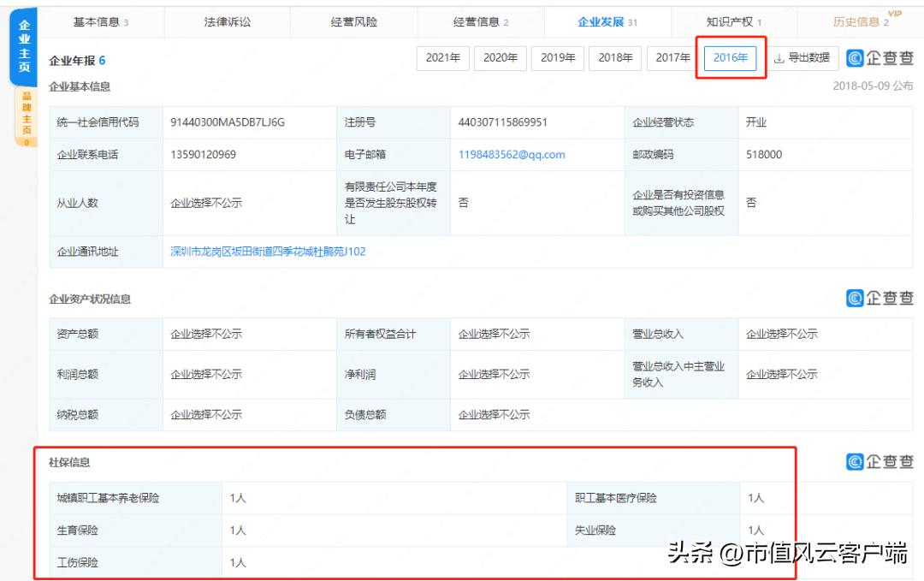Click the 企查查 logo at top right
Image resolution: width=924 pixels, height=581 pixels.
tap(880, 58)
